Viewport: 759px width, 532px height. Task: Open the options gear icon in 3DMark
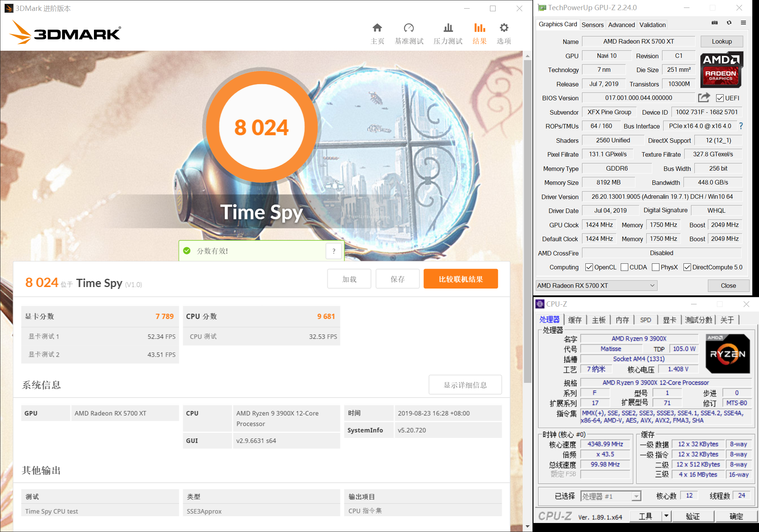504,28
